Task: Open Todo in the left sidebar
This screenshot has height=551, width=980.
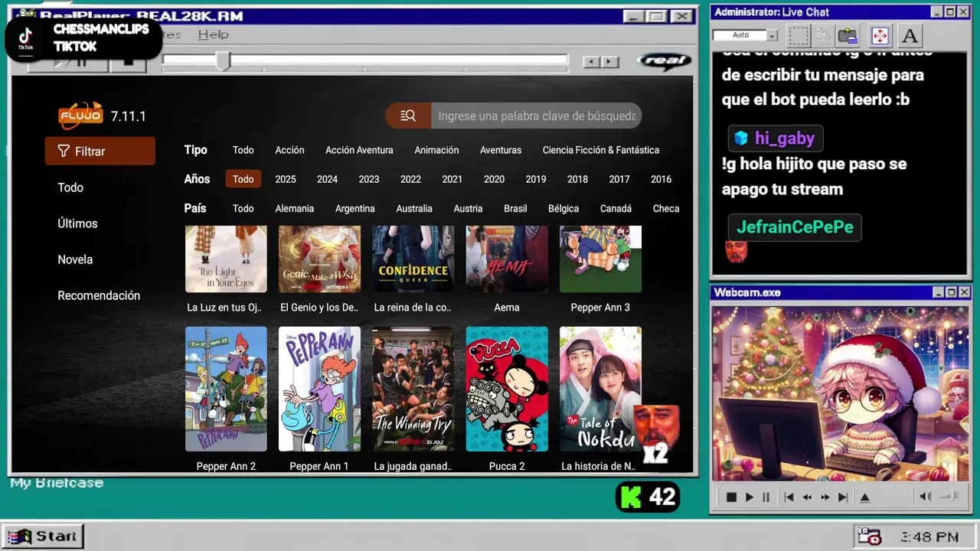Action: (x=70, y=187)
